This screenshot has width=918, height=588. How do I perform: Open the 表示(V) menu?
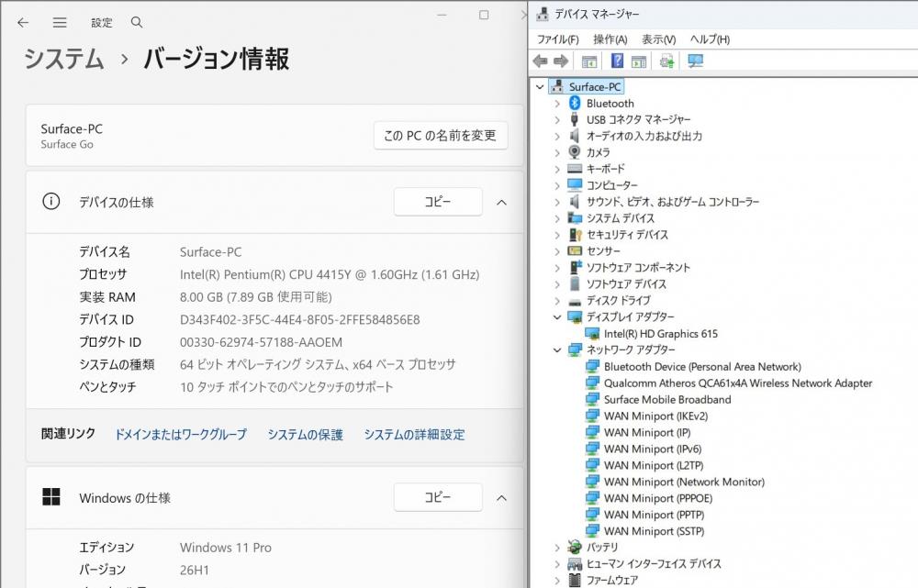[x=658, y=39]
